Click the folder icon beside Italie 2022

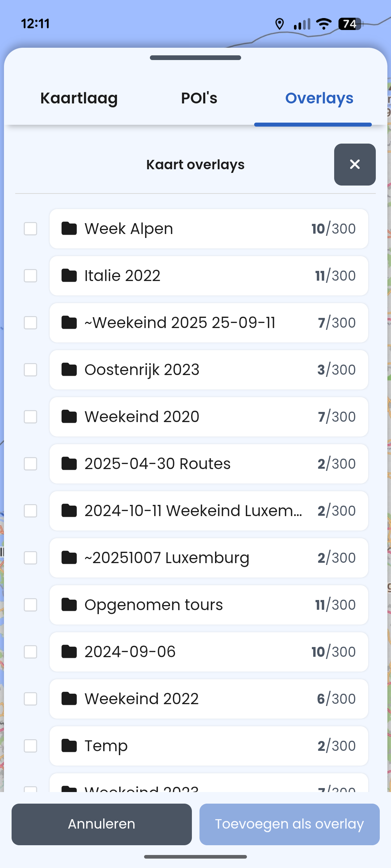click(x=69, y=276)
